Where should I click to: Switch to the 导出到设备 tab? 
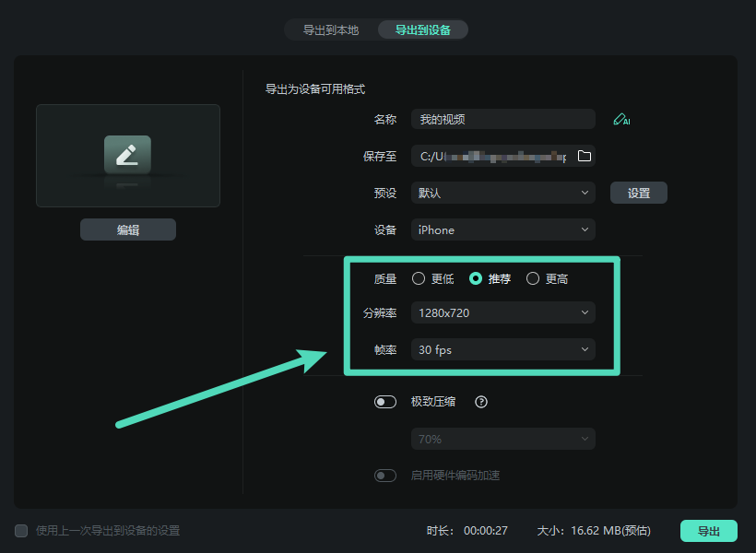pyautogui.click(x=422, y=29)
